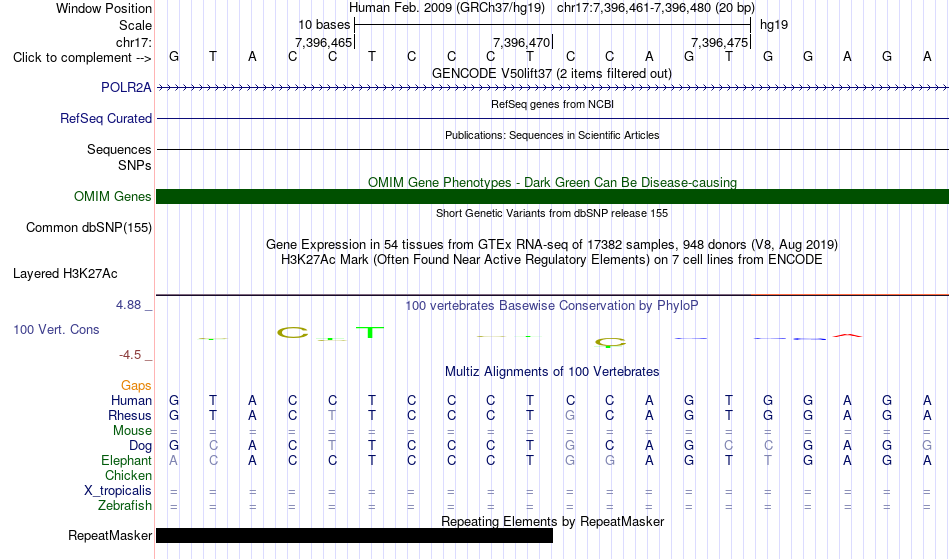950x559 pixels.
Task: Click the Dog species label
Action: (x=140, y=446)
